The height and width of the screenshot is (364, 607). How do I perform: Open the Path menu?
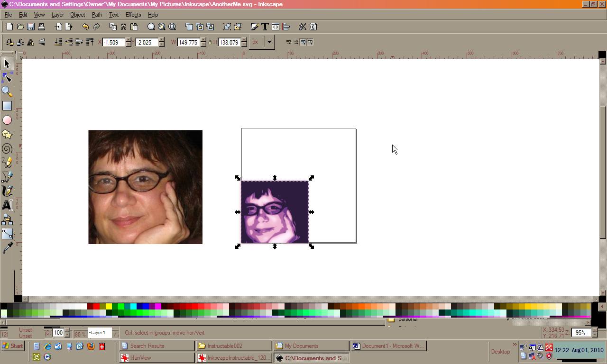[x=97, y=15]
